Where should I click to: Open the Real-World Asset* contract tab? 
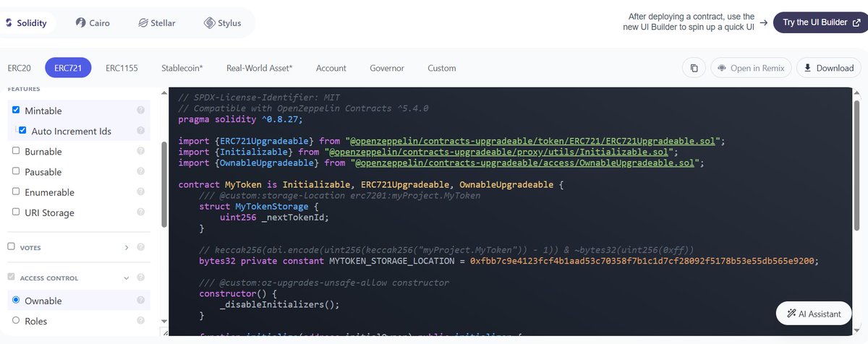point(259,68)
